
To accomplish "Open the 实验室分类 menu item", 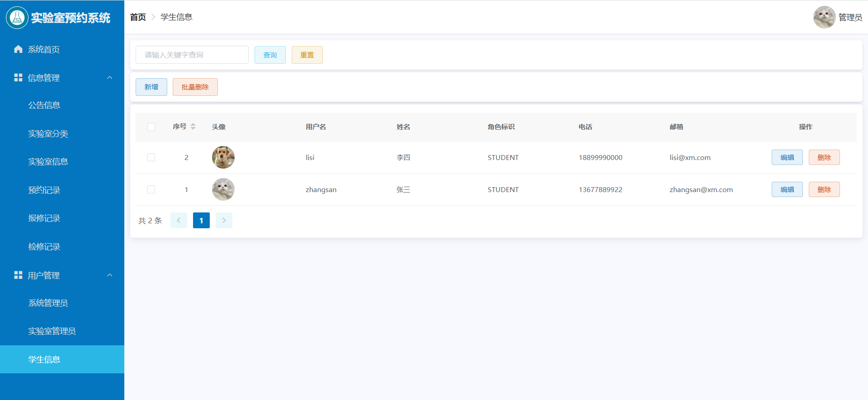I will (x=62, y=134).
